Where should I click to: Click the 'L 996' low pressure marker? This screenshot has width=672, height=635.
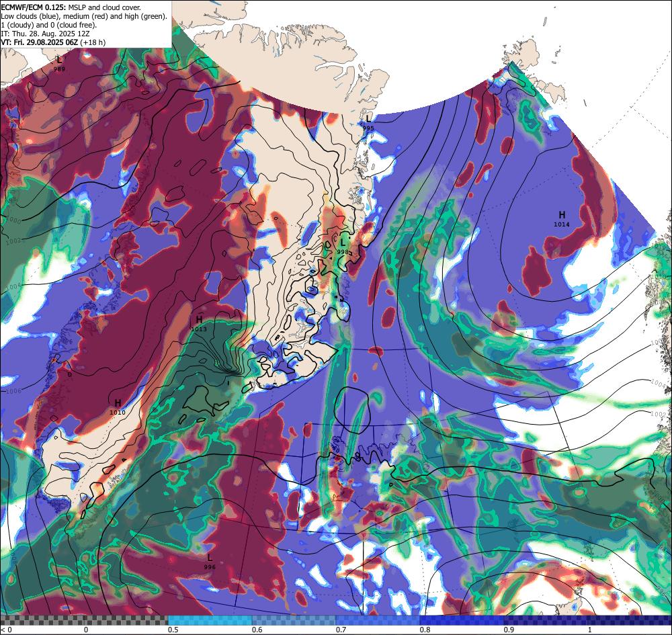(x=210, y=561)
